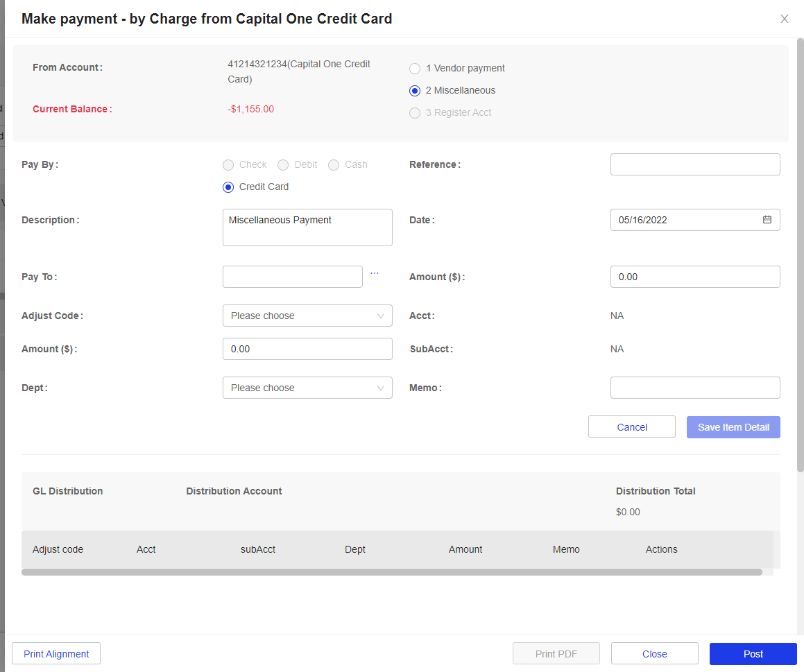Click the horizontal scrollbar under distribution table
This screenshot has width=804, height=672.
tap(392, 572)
